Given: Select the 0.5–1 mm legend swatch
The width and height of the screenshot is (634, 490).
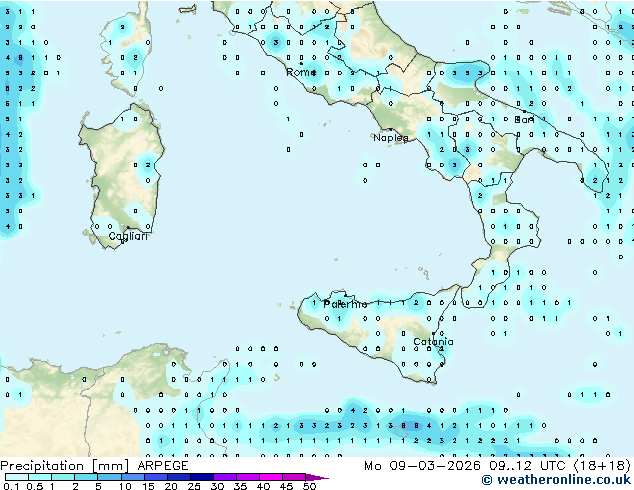Looking at the screenshot, I should (40, 477).
